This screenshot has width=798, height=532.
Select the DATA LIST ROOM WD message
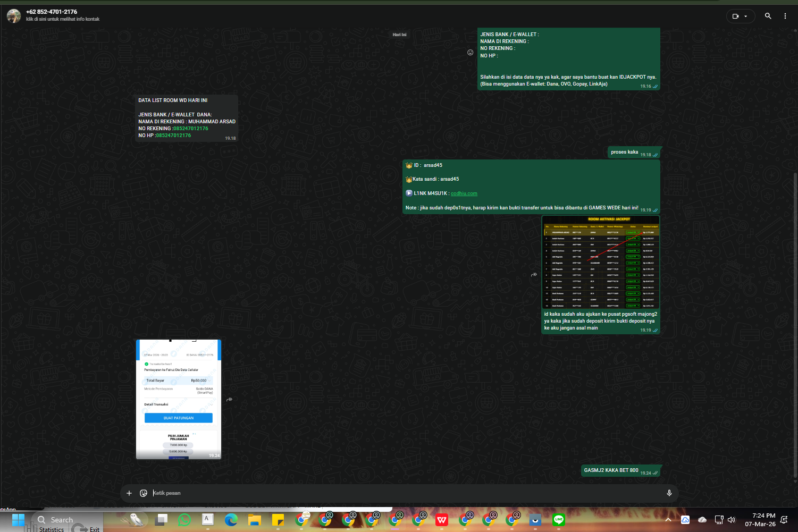point(186,118)
